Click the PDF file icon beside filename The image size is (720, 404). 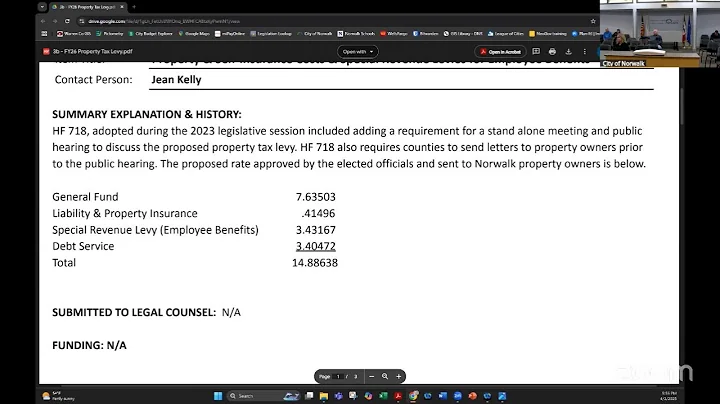pyautogui.click(x=46, y=51)
